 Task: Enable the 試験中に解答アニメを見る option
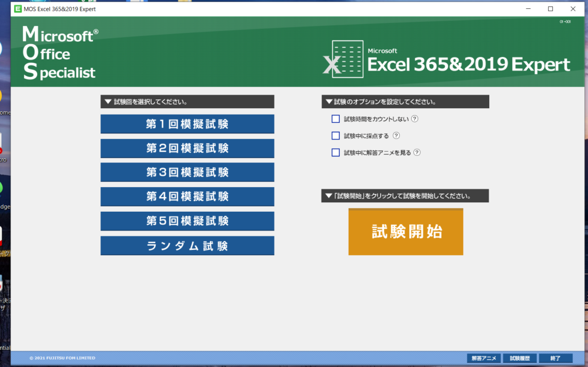click(x=336, y=152)
